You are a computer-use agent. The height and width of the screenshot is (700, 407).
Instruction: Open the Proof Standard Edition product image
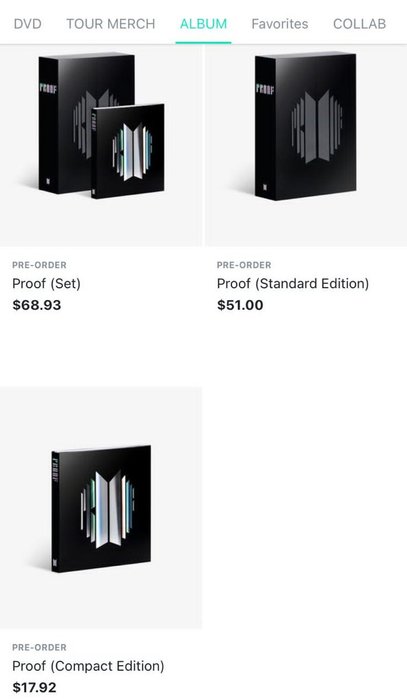pos(306,146)
